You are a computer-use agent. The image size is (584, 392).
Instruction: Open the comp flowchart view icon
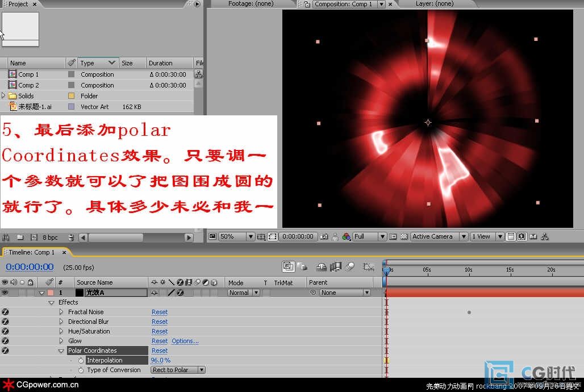545,236
